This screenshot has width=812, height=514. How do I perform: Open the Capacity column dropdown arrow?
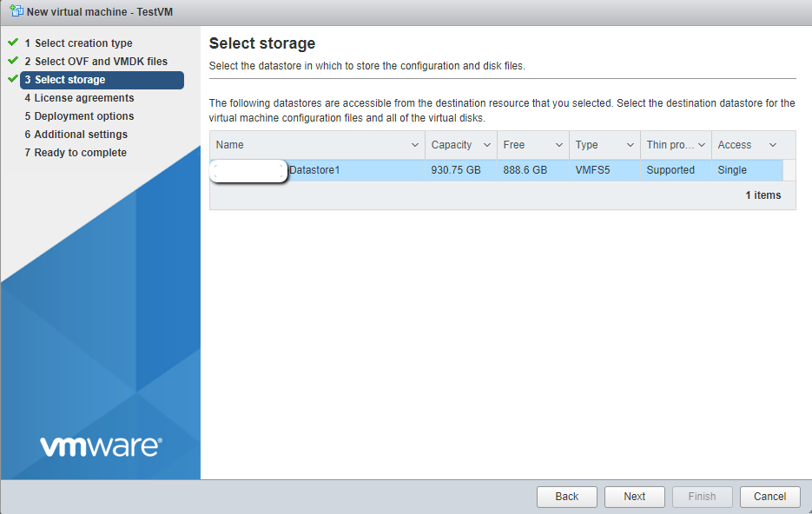point(487,145)
